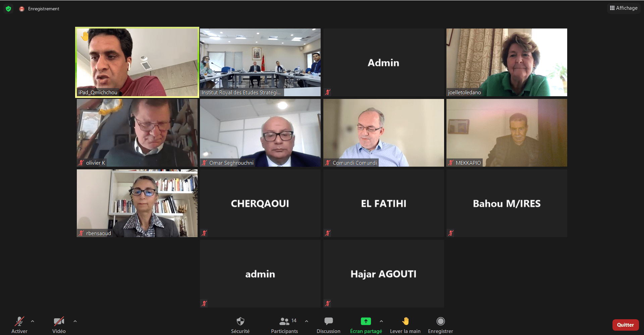
Task: Click the Lever la main hand icon
Action: click(x=405, y=321)
